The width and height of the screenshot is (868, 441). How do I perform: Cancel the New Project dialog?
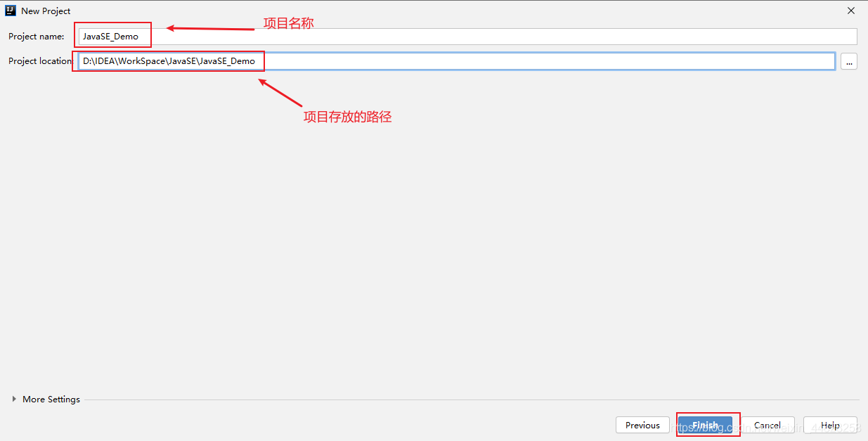coord(767,425)
